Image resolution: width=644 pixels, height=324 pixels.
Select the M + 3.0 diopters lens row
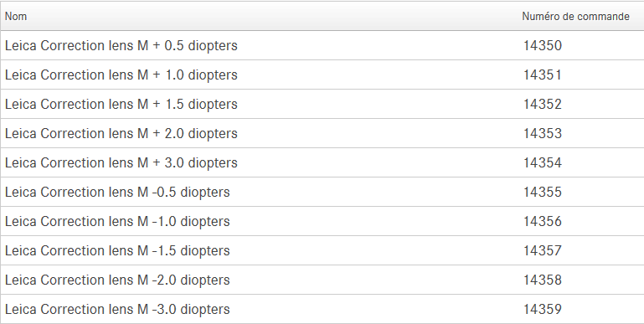pyautogui.click(x=322, y=162)
